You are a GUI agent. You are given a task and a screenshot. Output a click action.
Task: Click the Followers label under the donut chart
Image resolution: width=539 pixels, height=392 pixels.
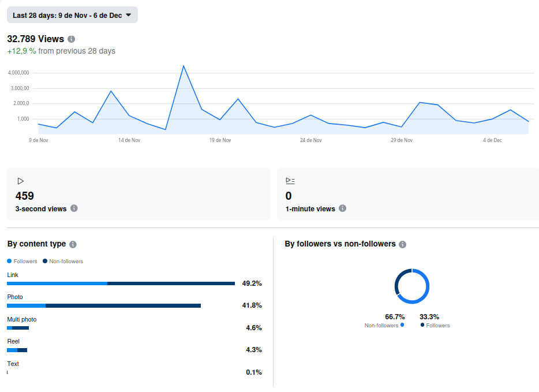[x=438, y=326]
